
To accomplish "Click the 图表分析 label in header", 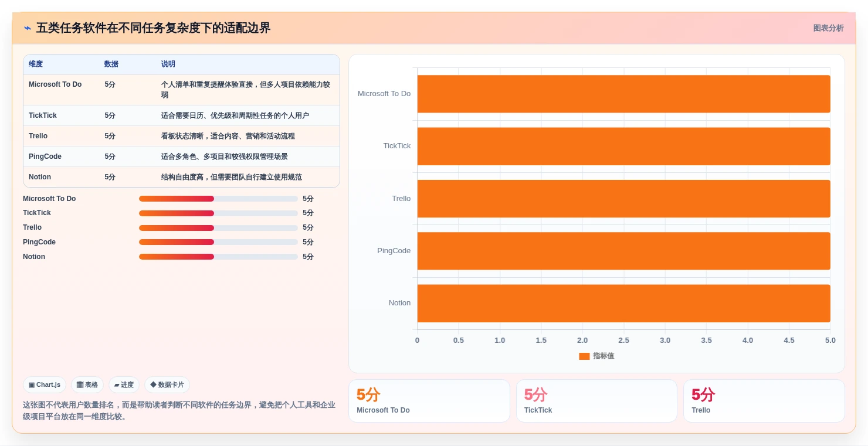I will [x=828, y=28].
